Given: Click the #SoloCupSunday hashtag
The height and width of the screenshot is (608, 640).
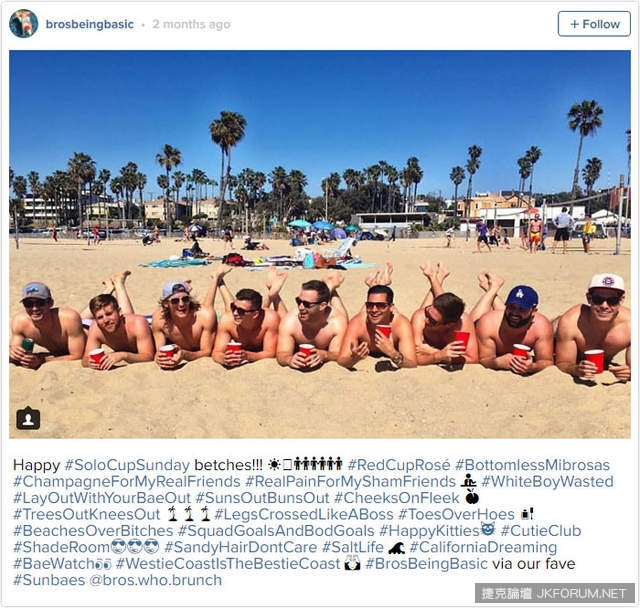Looking at the screenshot, I should coord(127,465).
